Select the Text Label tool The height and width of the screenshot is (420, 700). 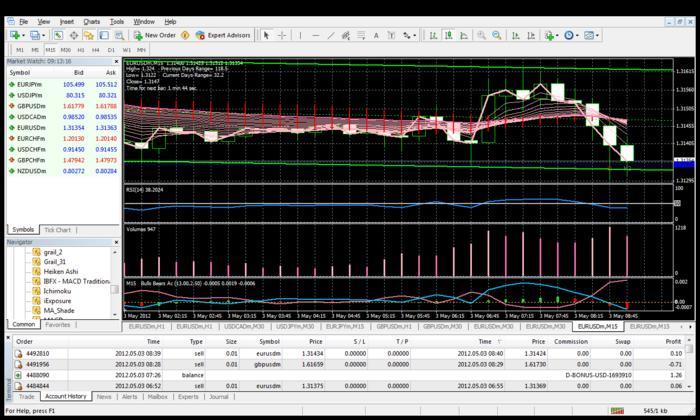point(391,35)
